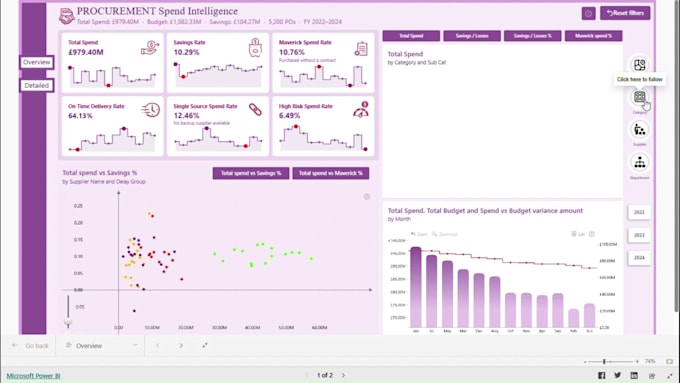Click the top overview navigation icon in right rail
The image size is (680, 383).
point(640,65)
